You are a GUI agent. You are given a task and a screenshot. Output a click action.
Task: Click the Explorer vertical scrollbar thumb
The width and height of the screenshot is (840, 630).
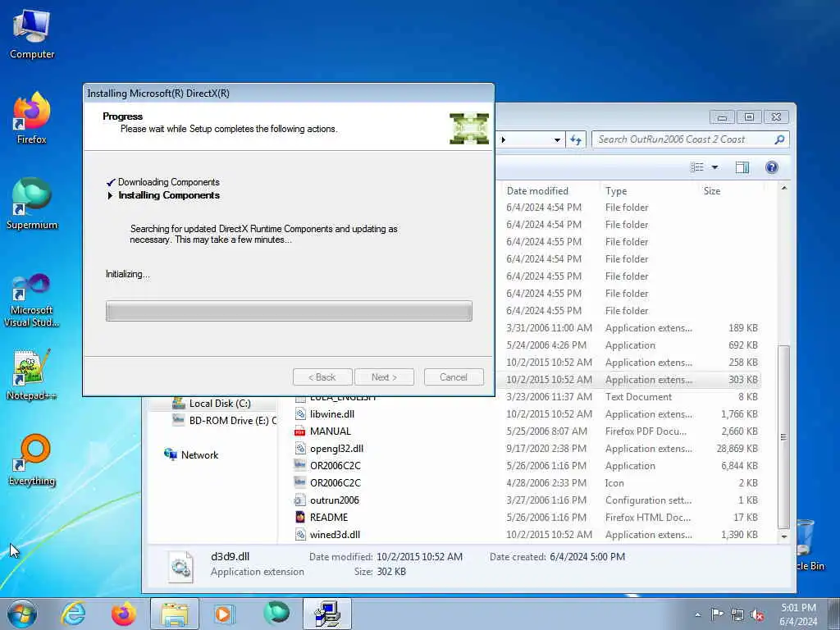tap(783, 436)
